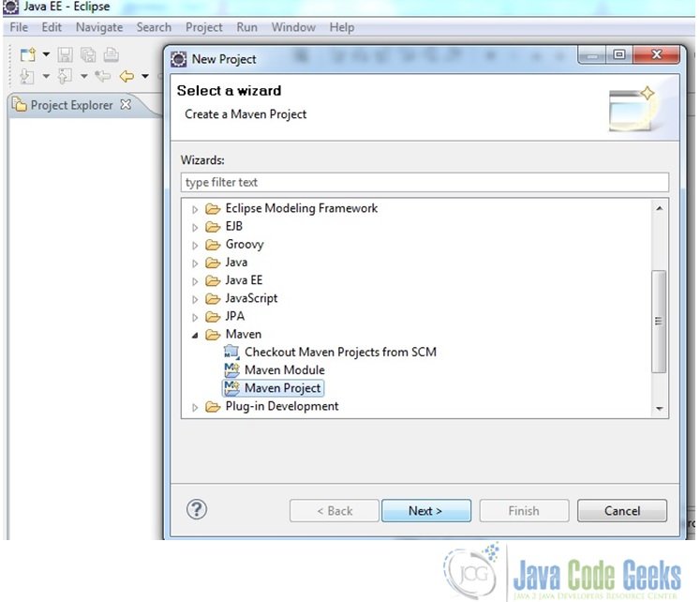Select the Plug-in Development folder icon

click(213, 406)
